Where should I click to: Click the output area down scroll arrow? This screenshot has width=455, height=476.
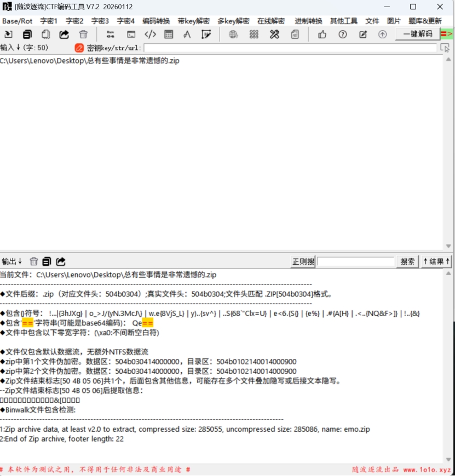pos(448,459)
